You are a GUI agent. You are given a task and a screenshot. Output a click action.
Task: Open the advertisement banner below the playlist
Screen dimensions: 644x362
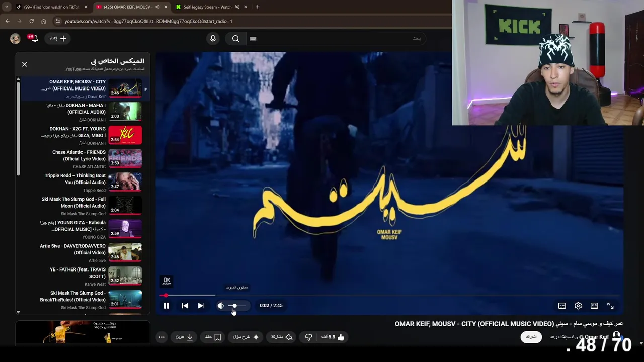[83, 333]
